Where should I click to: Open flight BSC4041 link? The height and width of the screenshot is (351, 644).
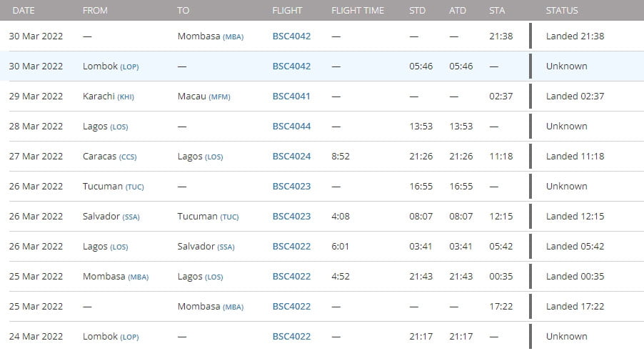[291, 96]
